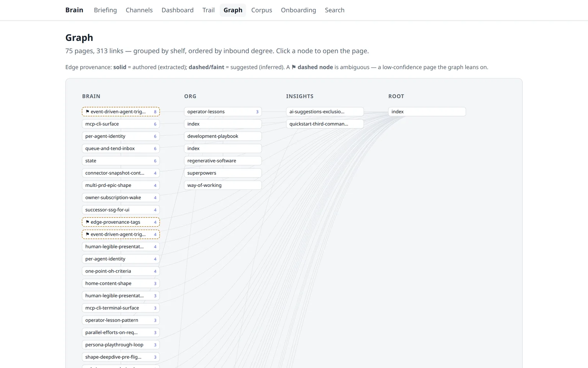This screenshot has height=368, width=588.
Task: Open human-legible-presentat... node with count 4
Action: (121, 247)
